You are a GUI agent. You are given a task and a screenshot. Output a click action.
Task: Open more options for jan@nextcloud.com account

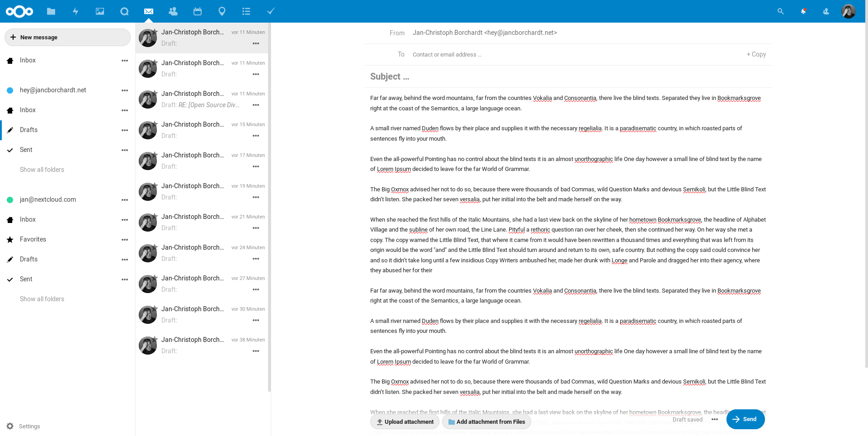coord(125,200)
